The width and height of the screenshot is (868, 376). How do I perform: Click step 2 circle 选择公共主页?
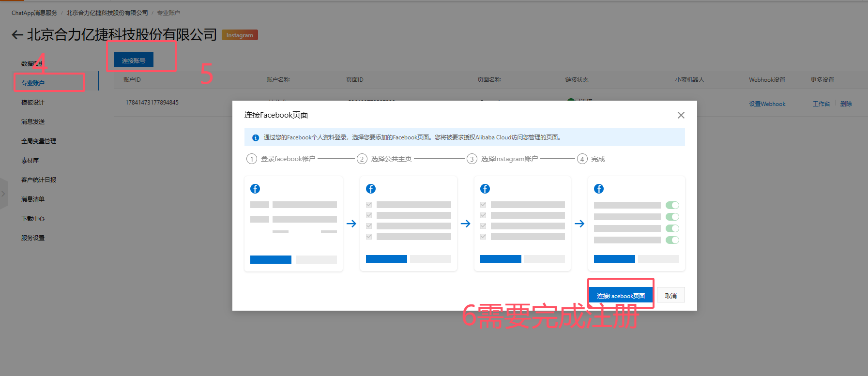(x=362, y=159)
